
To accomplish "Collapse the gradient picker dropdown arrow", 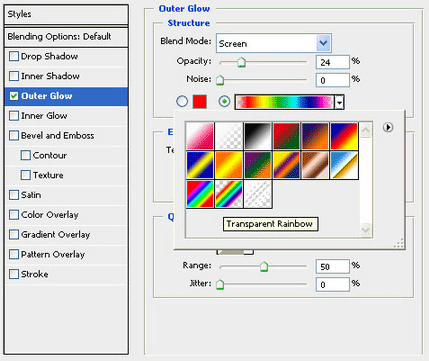I will coord(339,102).
